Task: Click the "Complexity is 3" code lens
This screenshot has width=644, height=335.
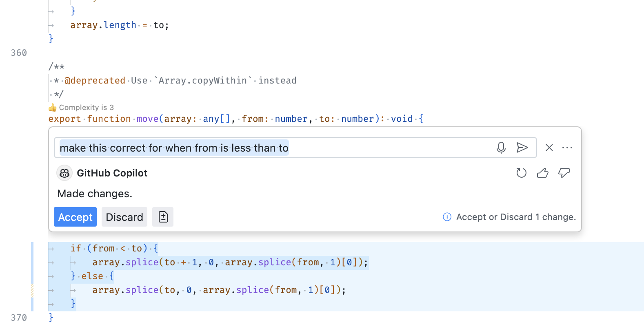Action: click(x=86, y=108)
